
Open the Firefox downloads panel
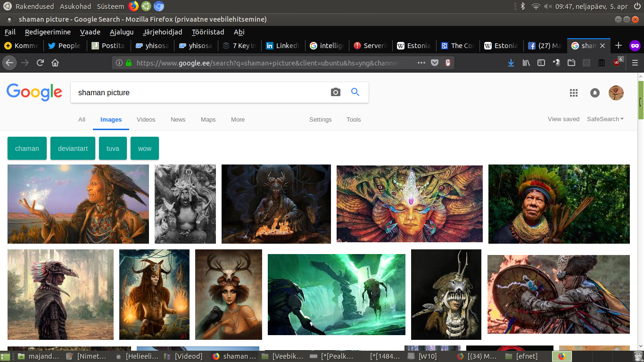click(x=511, y=63)
